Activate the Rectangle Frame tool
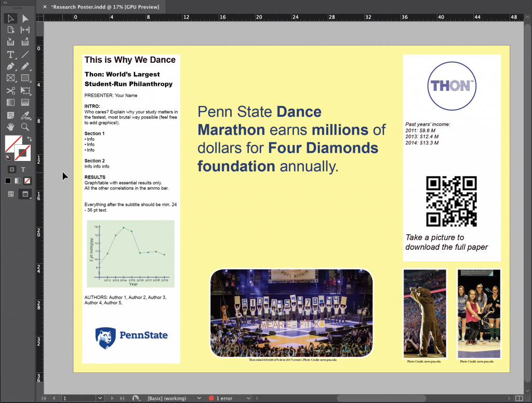This screenshot has width=532, height=403. [x=10, y=78]
